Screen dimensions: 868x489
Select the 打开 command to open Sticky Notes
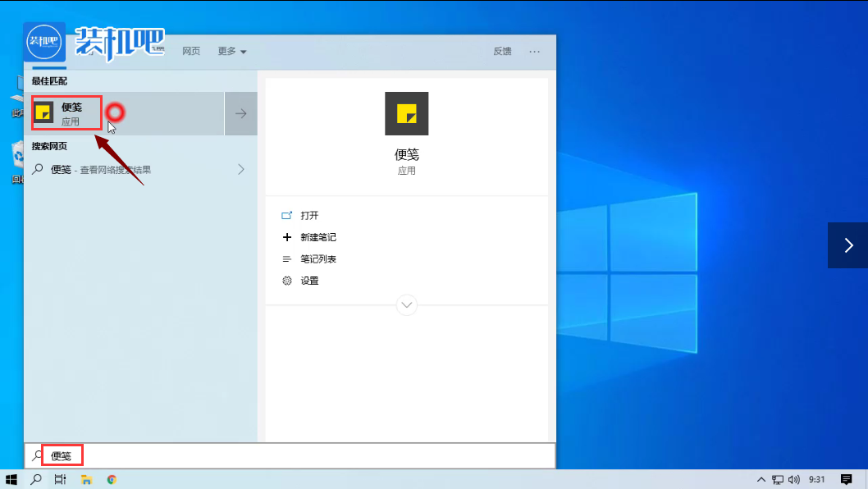click(x=309, y=215)
